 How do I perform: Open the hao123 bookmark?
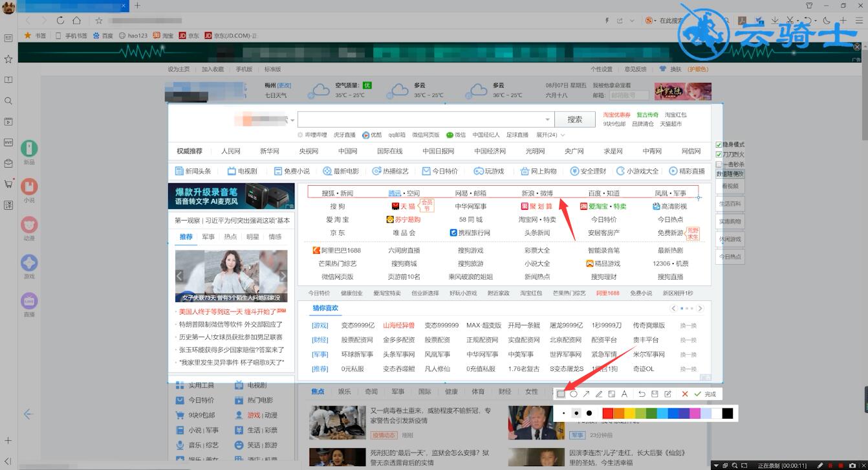[133, 36]
